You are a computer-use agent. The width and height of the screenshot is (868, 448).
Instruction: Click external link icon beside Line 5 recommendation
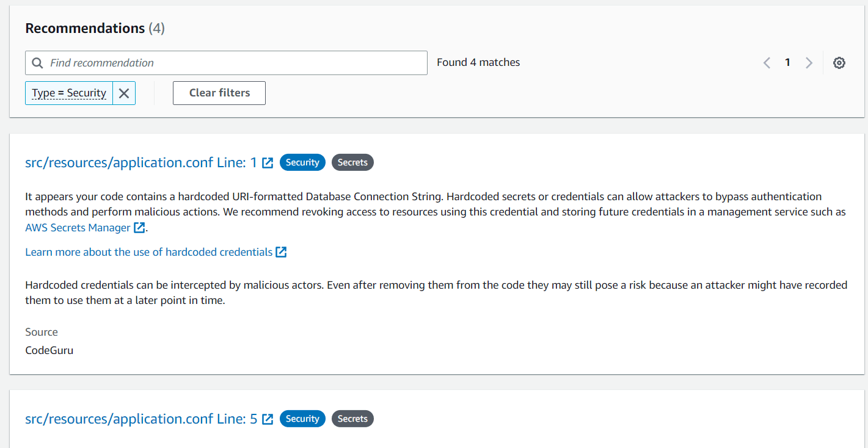click(267, 419)
